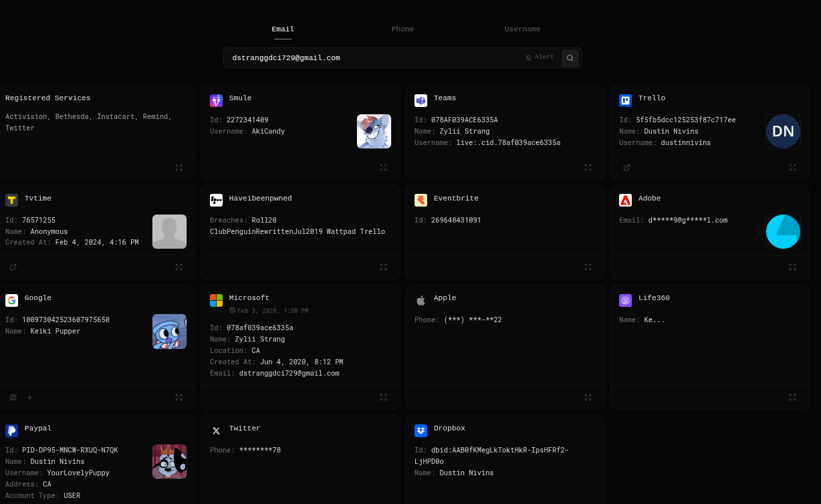821x504 pixels.
Task: Click the Trello DN avatar
Action: (x=783, y=131)
